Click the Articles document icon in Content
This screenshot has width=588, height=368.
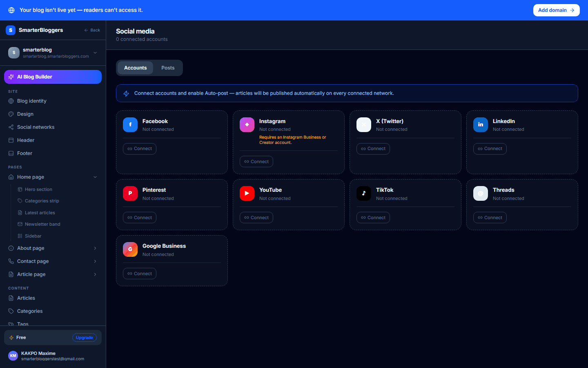coord(11,298)
